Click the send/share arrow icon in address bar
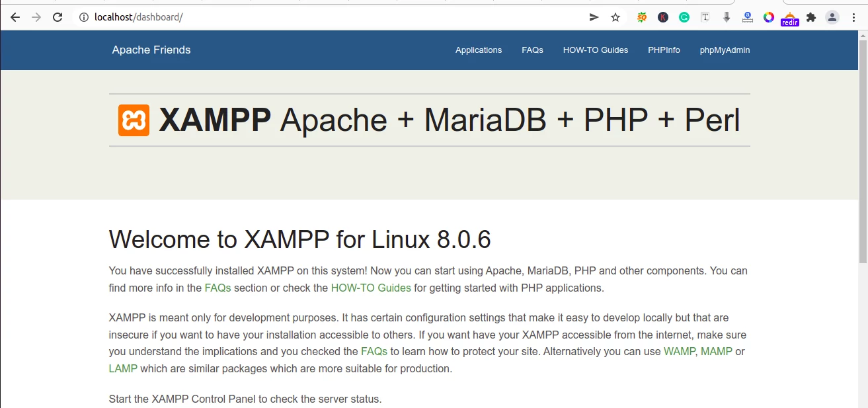 (594, 17)
